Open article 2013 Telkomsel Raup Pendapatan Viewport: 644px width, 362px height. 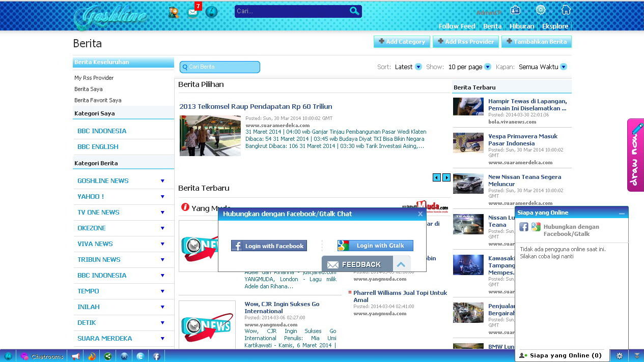(256, 106)
